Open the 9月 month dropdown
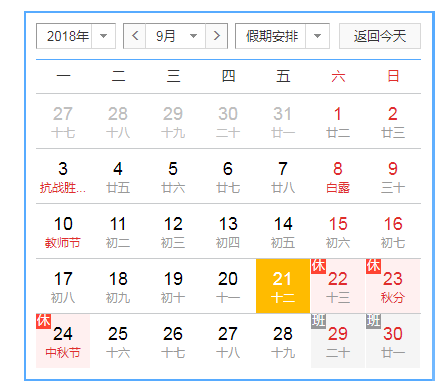The image size is (435, 386). pos(176,36)
